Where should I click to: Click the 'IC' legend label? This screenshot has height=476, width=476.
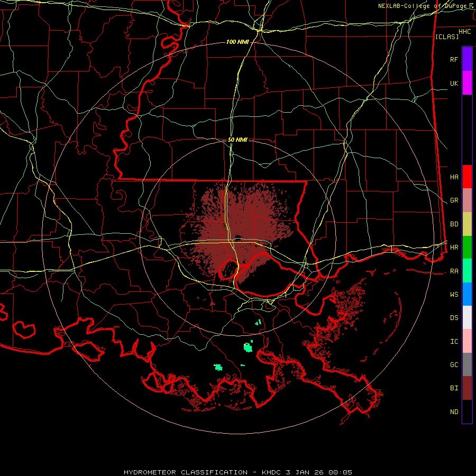pyautogui.click(x=454, y=342)
